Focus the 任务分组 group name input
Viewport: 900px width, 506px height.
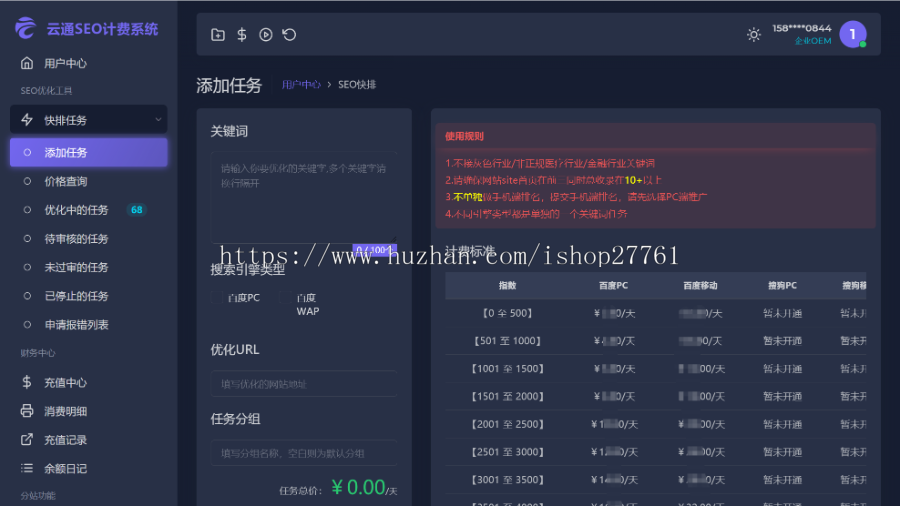(304, 453)
